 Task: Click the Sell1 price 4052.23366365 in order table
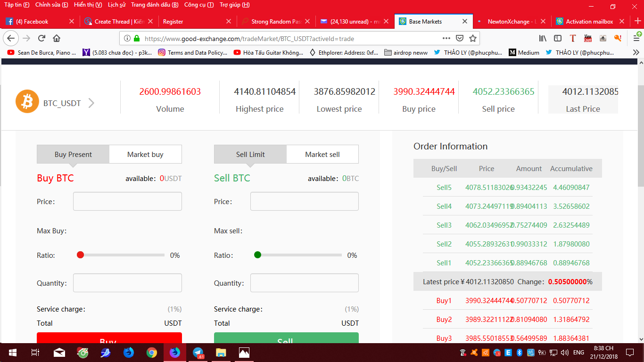[489, 263]
